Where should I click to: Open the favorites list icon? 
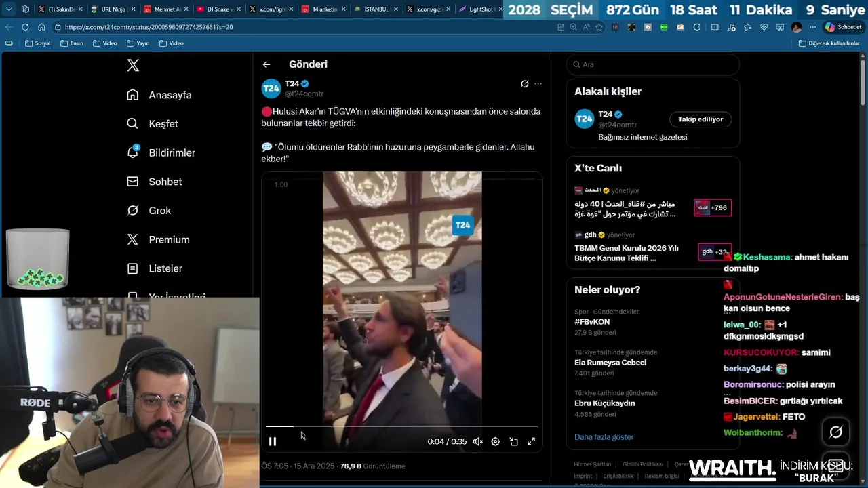click(747, 27)
